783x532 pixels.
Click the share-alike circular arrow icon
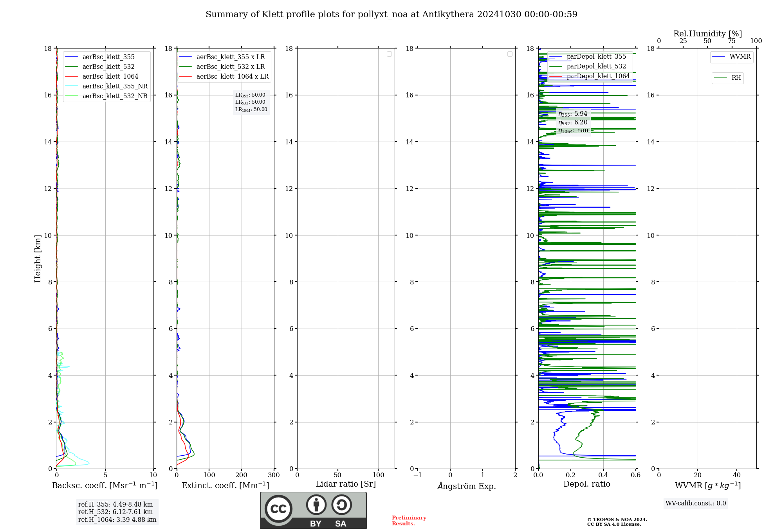pos(341,505)
